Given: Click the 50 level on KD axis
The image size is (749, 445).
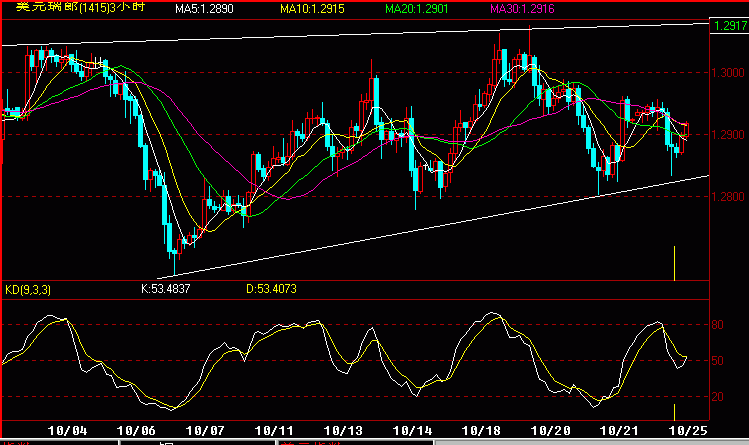Looking at the screenshot, I should (x=717, y=361).
